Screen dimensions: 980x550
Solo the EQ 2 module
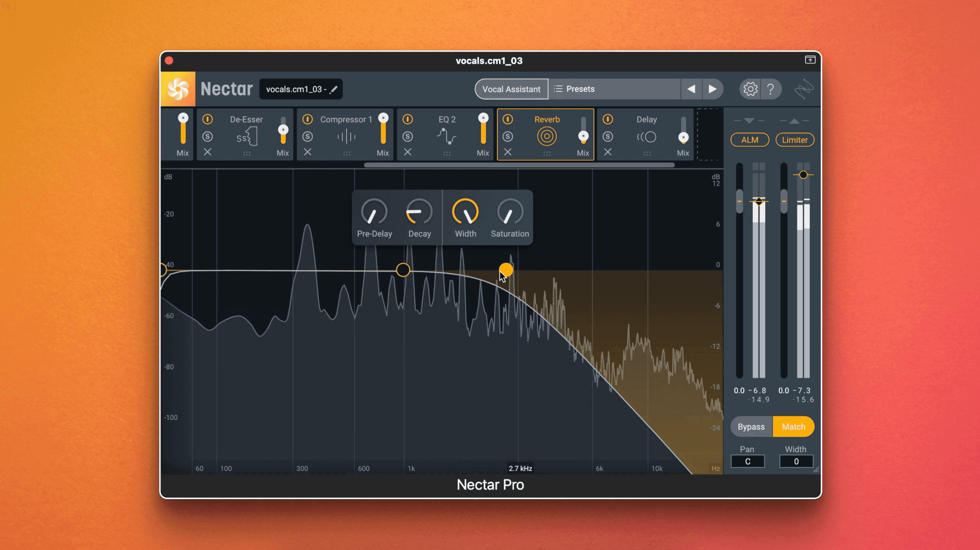click(408, 136)
